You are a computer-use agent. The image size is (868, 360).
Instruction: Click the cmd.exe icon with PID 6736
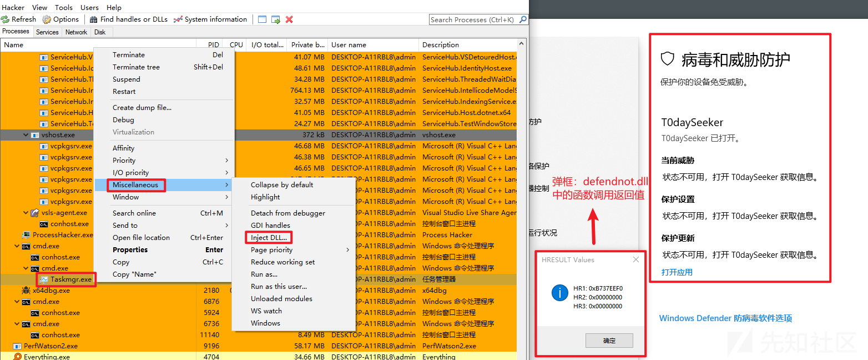click(x=27, y=324)
